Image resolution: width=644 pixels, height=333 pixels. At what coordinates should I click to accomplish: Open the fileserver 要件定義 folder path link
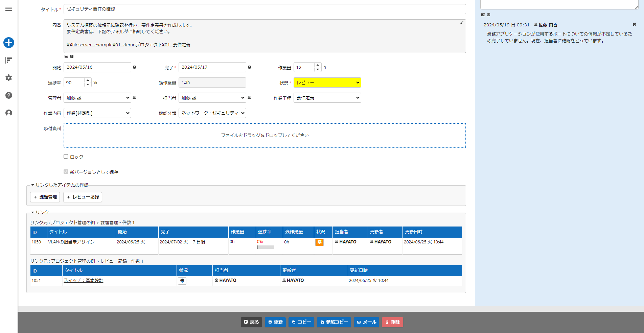[129, 45]
